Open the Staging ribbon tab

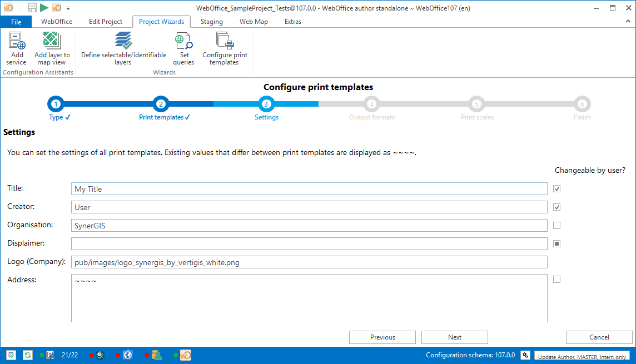click(211, 22)
